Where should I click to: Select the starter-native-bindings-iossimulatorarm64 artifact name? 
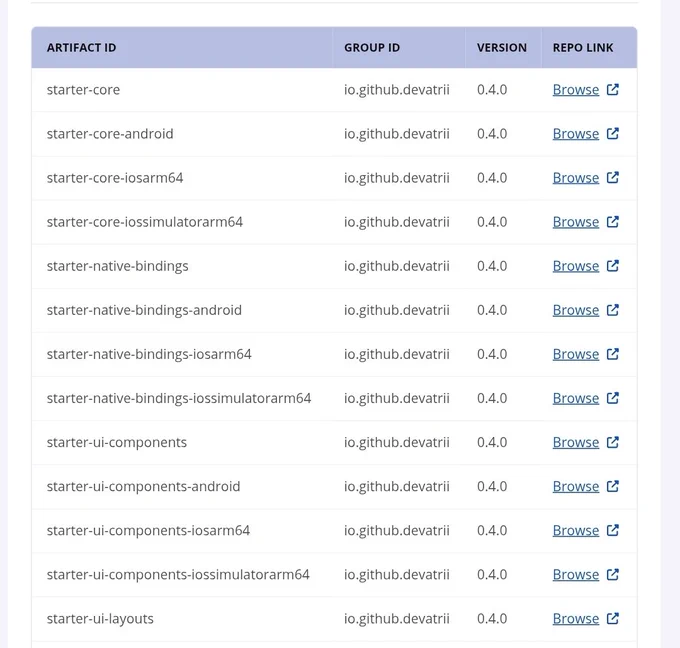tap(179, 398)
